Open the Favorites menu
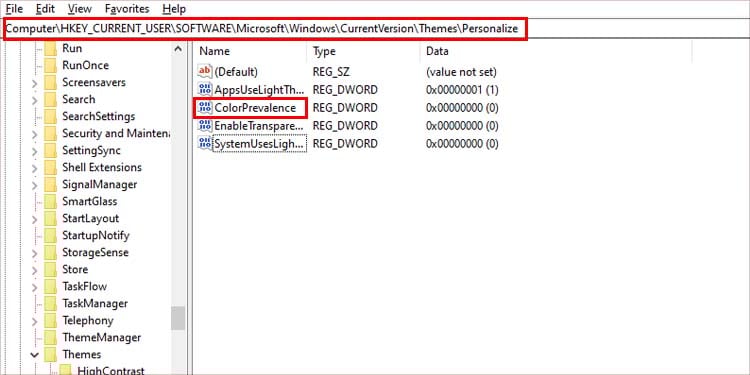The image size is (750, 375). click(x=127, y=9)
